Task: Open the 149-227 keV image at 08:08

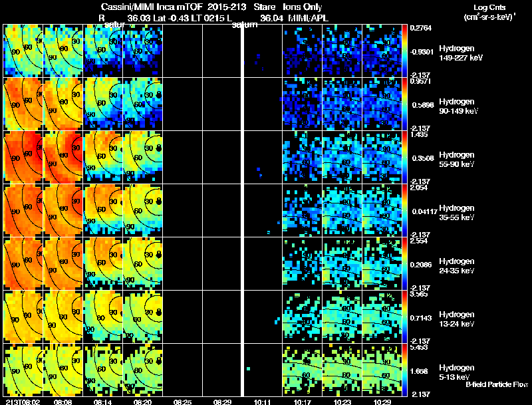Action: coord(63,51)
